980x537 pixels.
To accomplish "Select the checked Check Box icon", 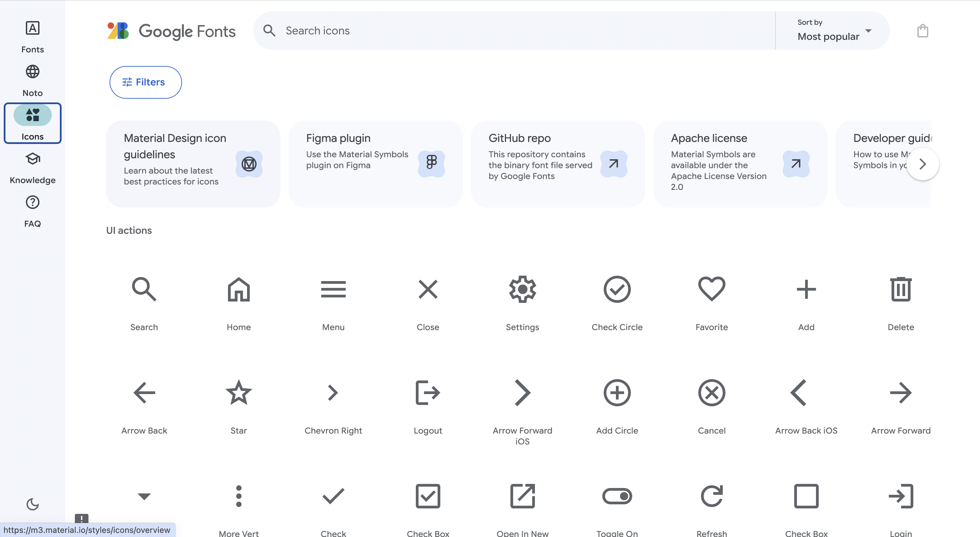I will point(428,496).
